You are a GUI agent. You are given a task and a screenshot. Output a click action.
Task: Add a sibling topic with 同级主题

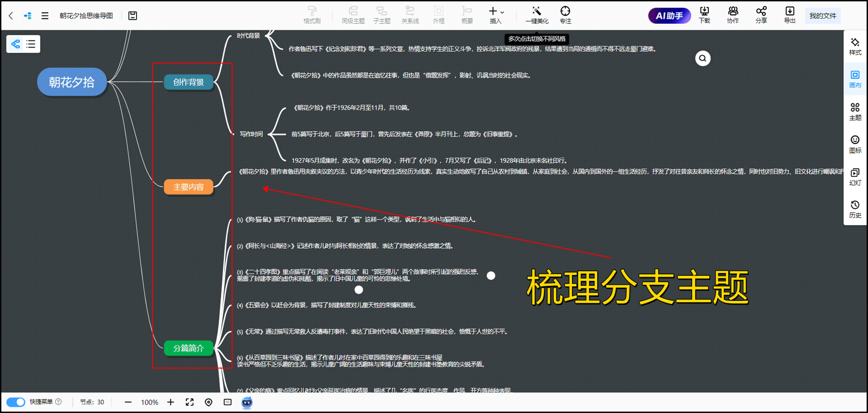(x=353, y=15)
